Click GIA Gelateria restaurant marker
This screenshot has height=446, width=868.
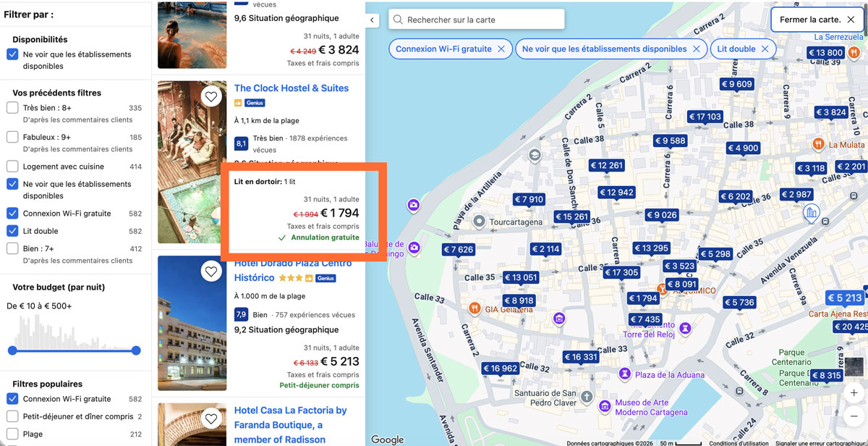[475, 308]
